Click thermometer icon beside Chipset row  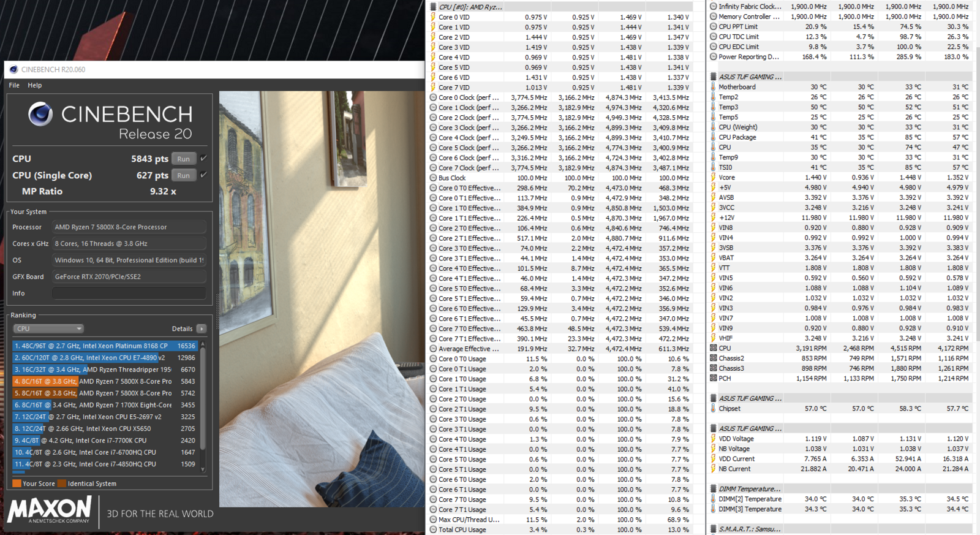coord(714,408)
